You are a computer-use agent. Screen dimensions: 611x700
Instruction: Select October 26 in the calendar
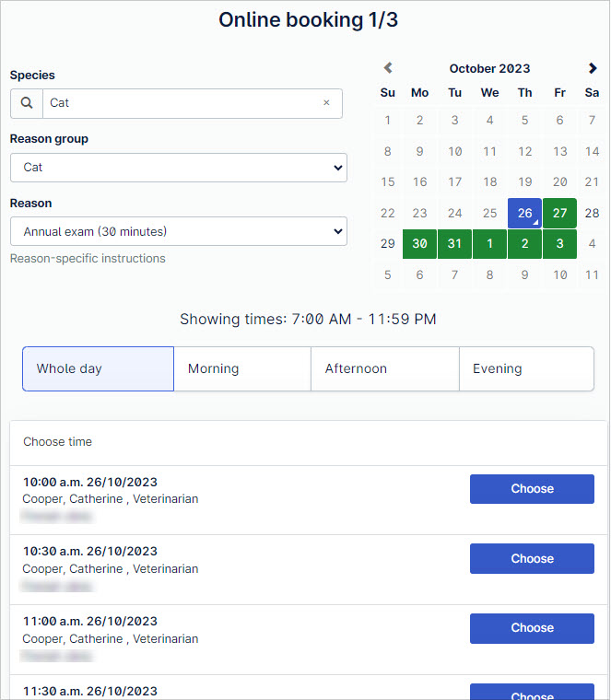point(524,213)
